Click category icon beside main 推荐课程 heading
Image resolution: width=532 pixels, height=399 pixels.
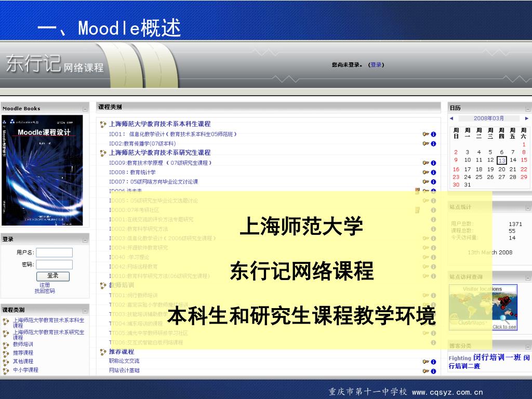103,352
